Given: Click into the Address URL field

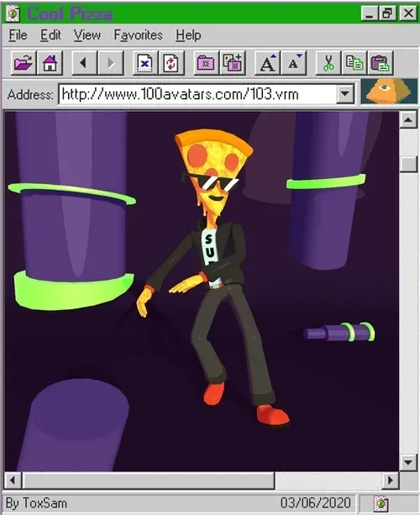Looking at the screenshot, I should tap(198, 94).
